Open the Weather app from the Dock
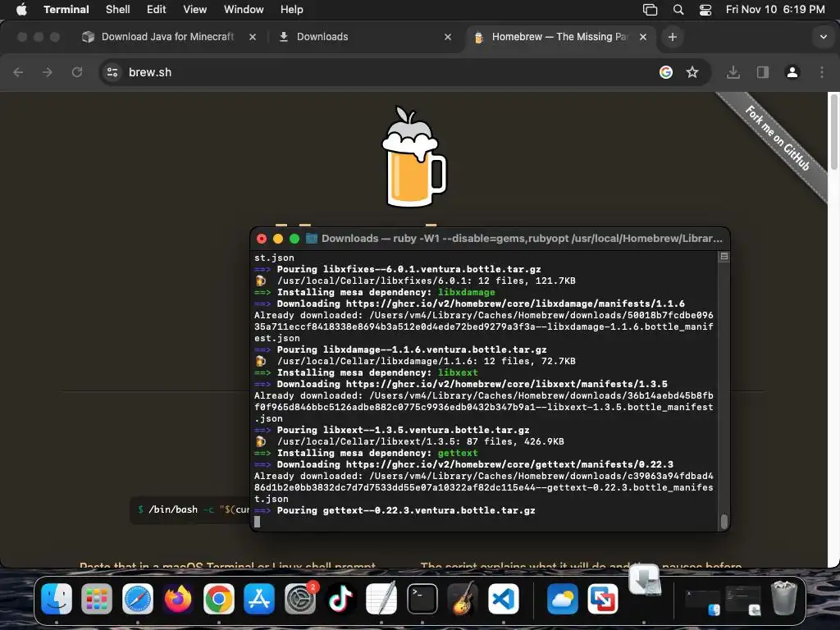The height and width of the screenshot is (630, 840). point(562,598)
